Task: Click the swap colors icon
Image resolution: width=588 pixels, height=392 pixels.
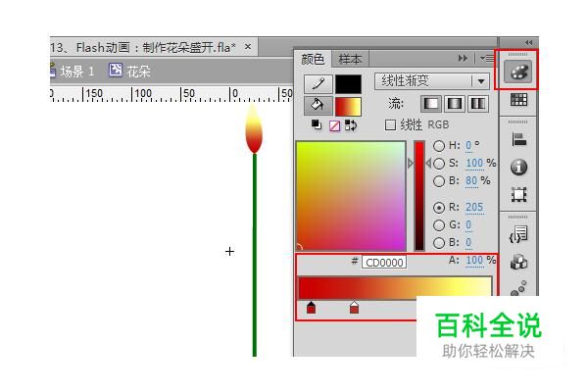Action: coord(351,125)
